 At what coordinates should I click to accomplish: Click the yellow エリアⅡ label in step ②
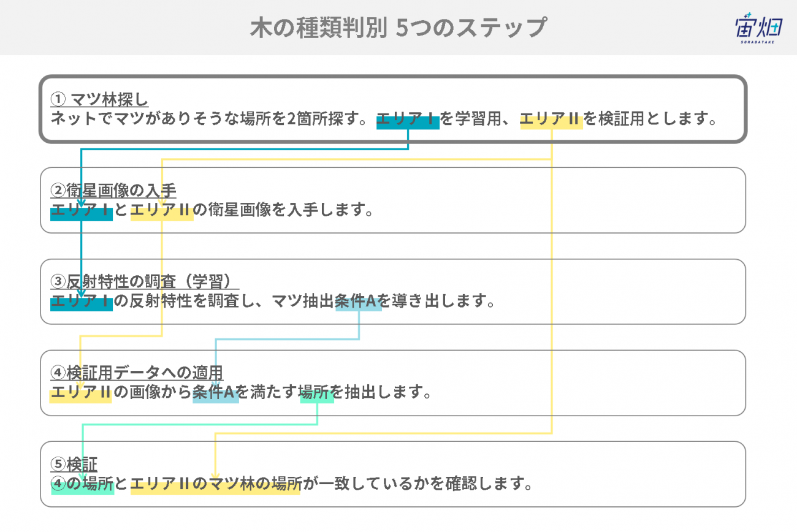pos(162,211)
